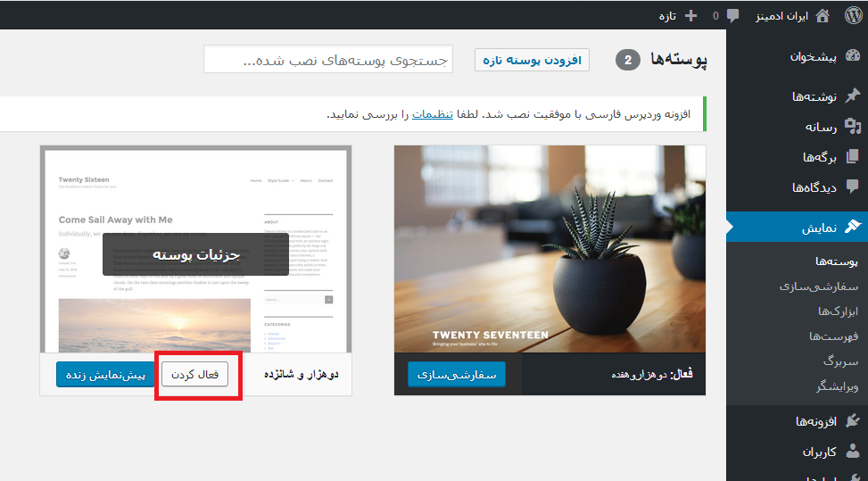Click the person icon next to کاربران
Screen dimensions: 868x481
coord(853,452)
